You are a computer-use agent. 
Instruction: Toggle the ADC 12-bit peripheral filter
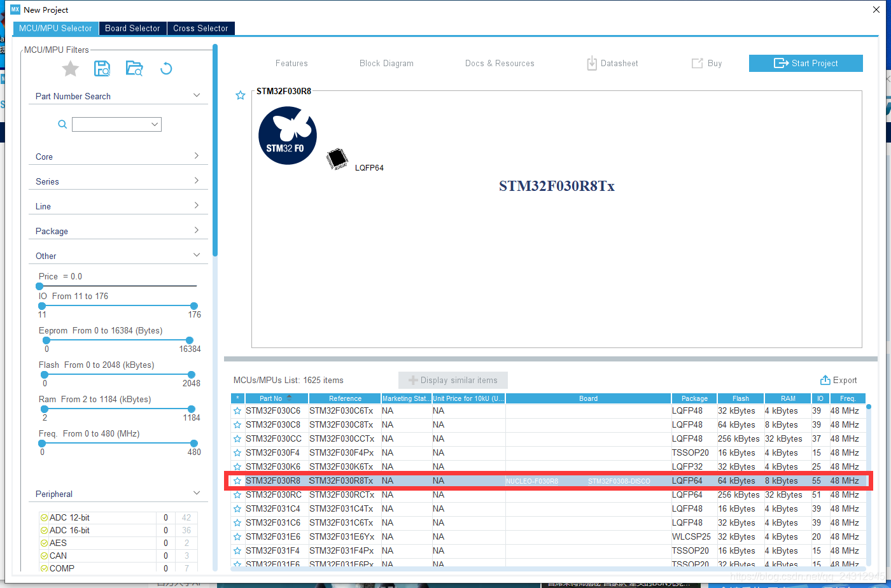44,518
